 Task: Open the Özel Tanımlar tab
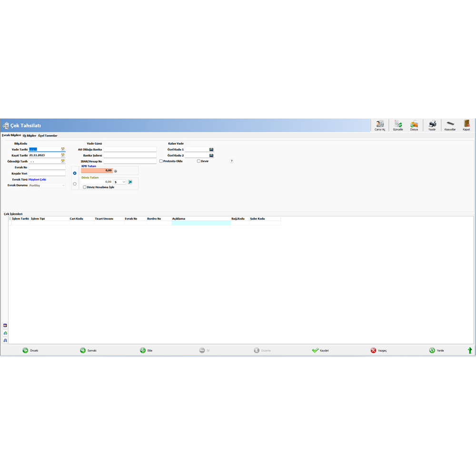click(47, 135)
